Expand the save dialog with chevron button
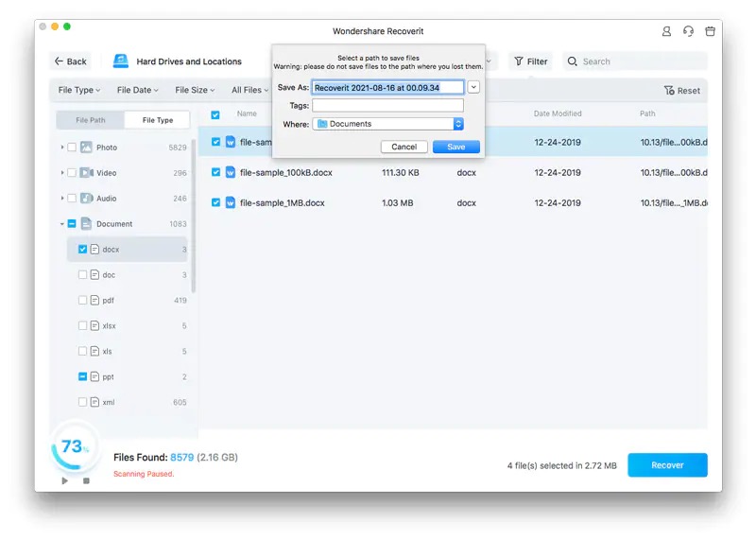Screen dimensions: 756x540 474,87
